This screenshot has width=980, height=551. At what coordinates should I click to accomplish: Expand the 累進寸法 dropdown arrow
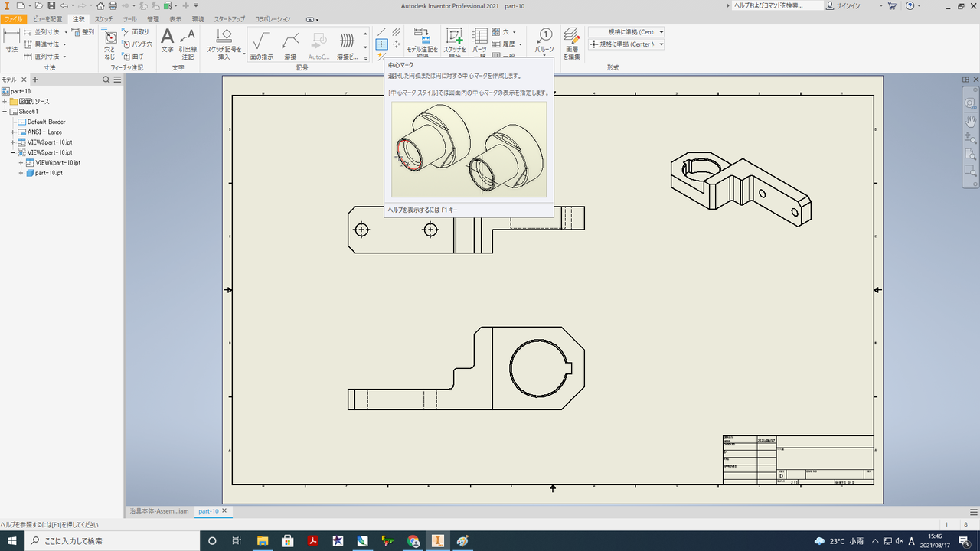(x=64, y=44)
